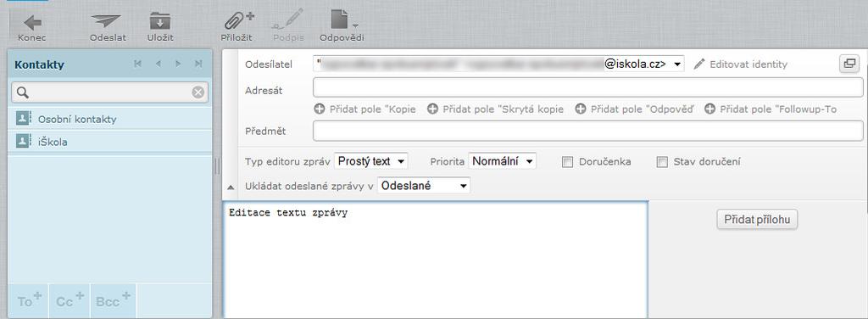
Task: Open Typ editoru zpráv dropdown
Action: tap(371, 161)
